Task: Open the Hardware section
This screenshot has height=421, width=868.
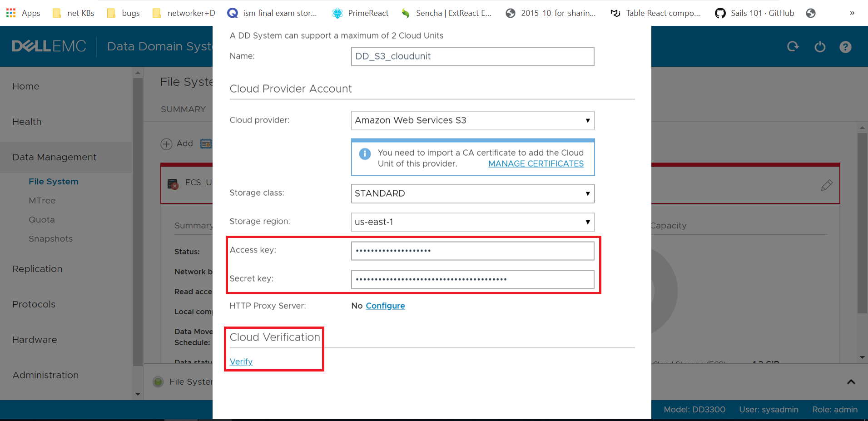Action: tap(35, 340)
